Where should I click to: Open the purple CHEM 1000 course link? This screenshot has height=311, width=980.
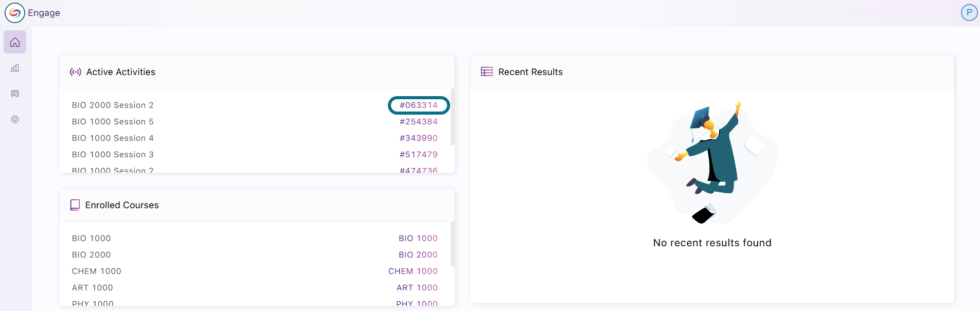click(x=413, y=271)
